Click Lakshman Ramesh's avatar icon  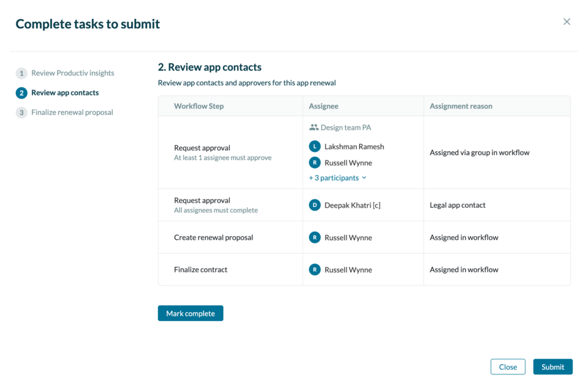click(315, 146)
